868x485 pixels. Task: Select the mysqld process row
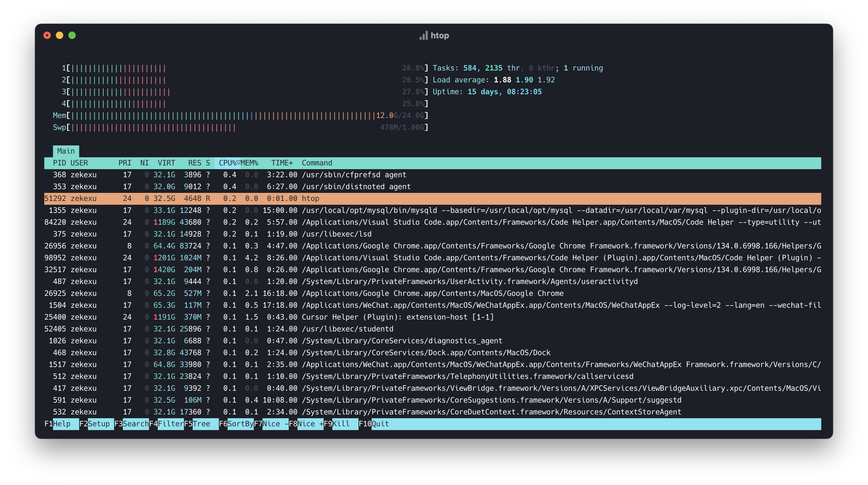[x=433, y=210]
